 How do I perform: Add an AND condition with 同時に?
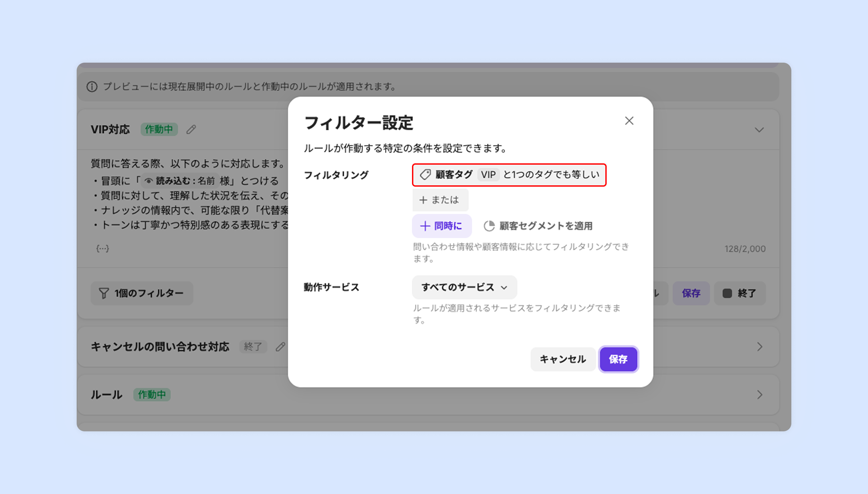pos(441,226)
